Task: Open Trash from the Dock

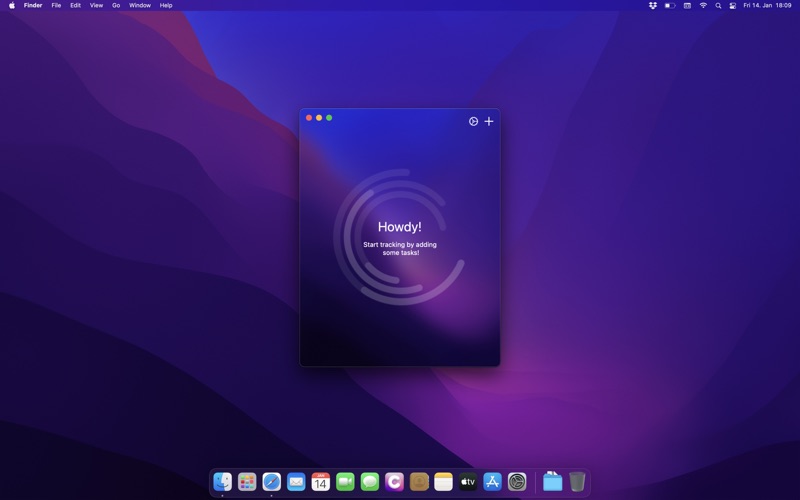Action: [577, 482]
